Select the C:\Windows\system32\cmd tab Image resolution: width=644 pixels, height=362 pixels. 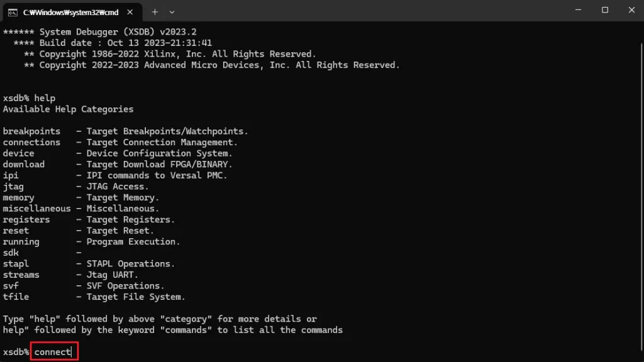(69, 11)
